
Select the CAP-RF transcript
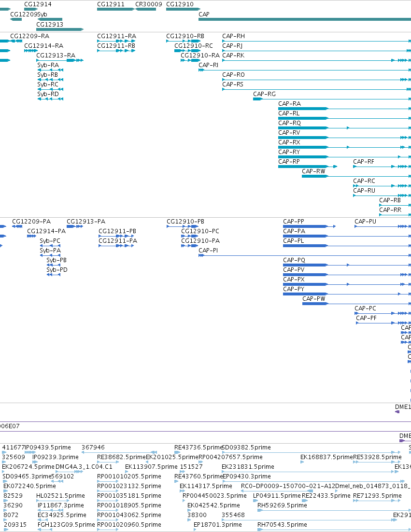coord(364,162)
